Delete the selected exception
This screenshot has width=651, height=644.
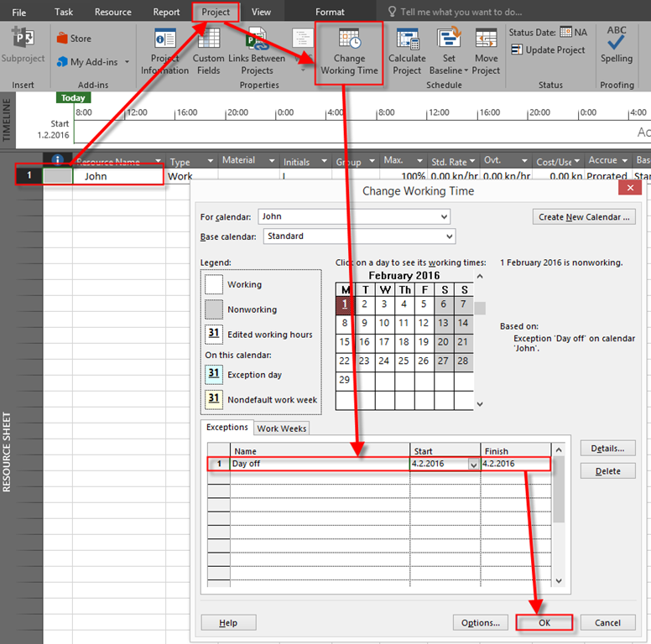(x=607, y=471)
